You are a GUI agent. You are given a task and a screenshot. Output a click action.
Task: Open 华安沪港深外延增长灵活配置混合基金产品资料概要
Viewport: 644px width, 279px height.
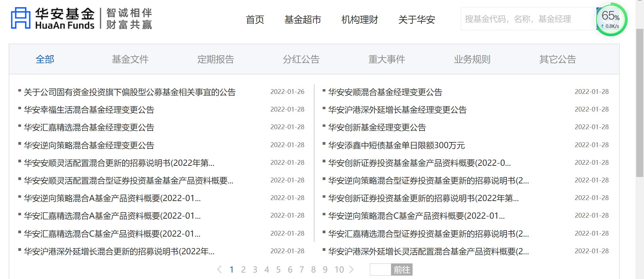(x=429, y=252)
